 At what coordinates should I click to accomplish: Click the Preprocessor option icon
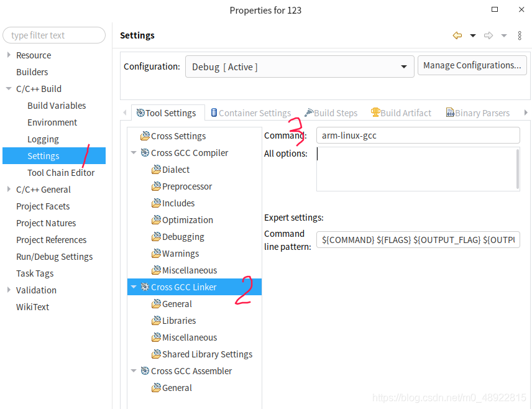[157, 186]
